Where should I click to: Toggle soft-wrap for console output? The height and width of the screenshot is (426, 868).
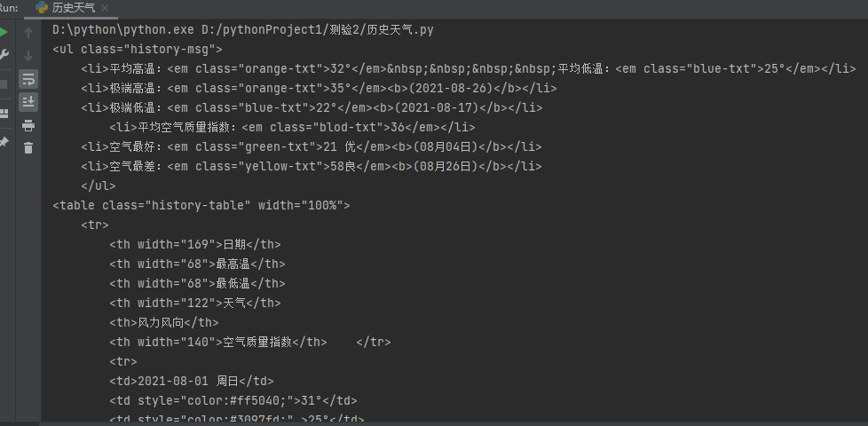[28, 79]
